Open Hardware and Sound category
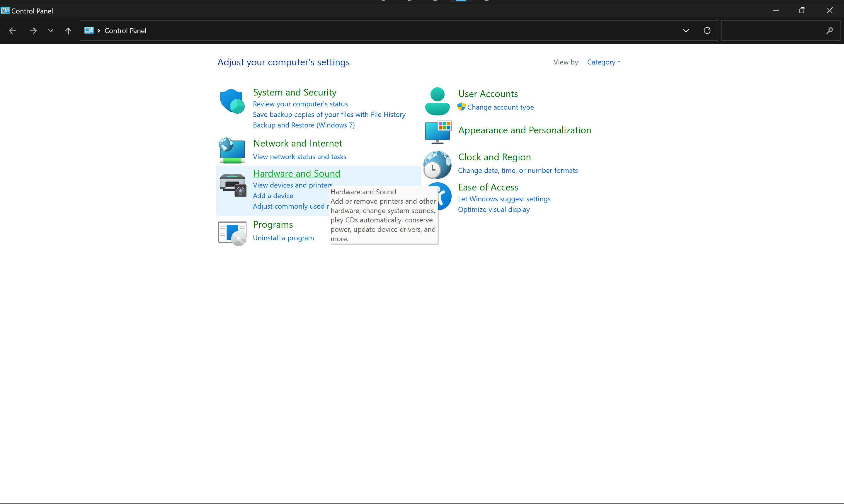 tap(297, 173)
